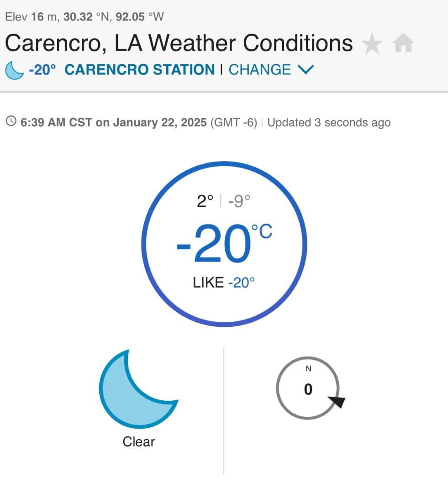This screenshot has width=448, height=493.
Task: Click the small moon icon in header
Action: coord(14,70)
